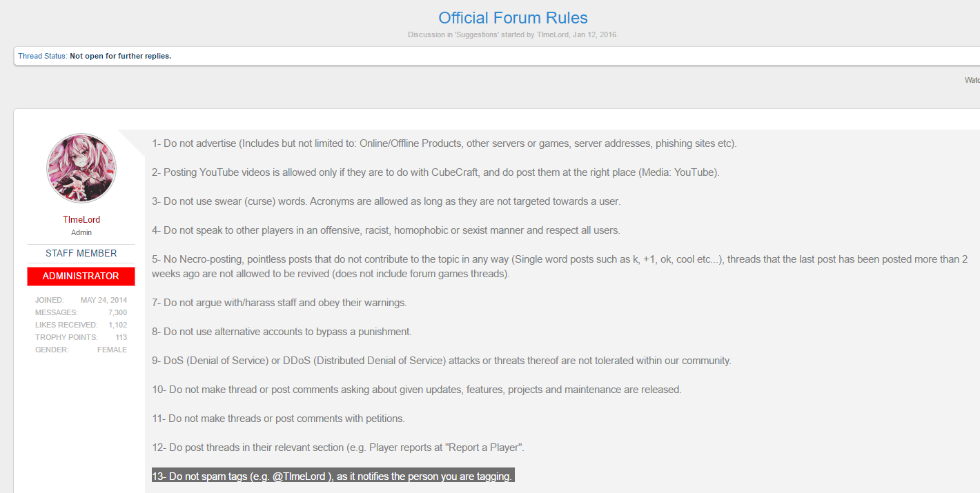Click rule 11 about petitions

pyautogui.click(x=278, y=419)
